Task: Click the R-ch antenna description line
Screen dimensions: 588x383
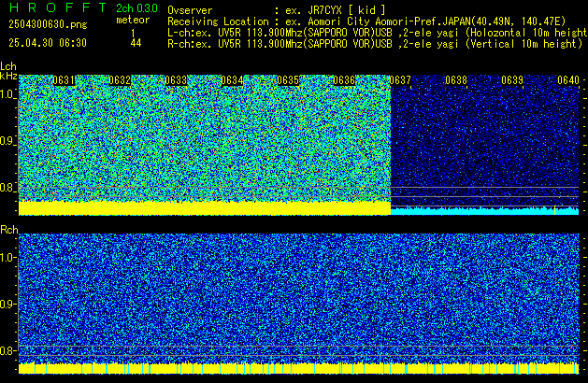Action: (x=375, y=44)
